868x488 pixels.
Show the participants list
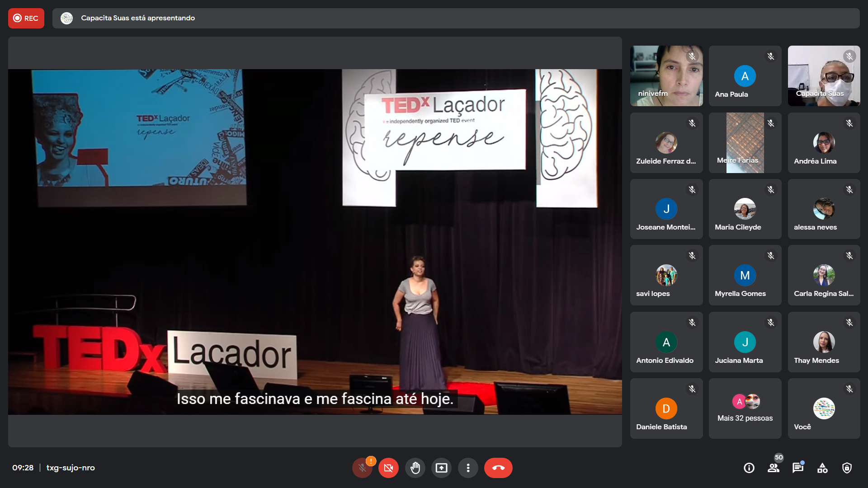774,468
